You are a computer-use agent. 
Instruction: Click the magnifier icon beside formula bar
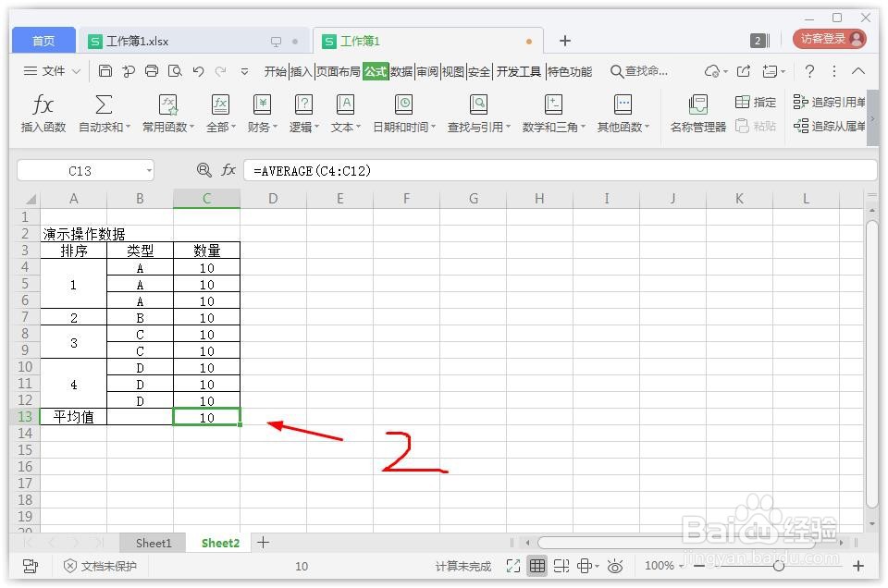[203, 170]
